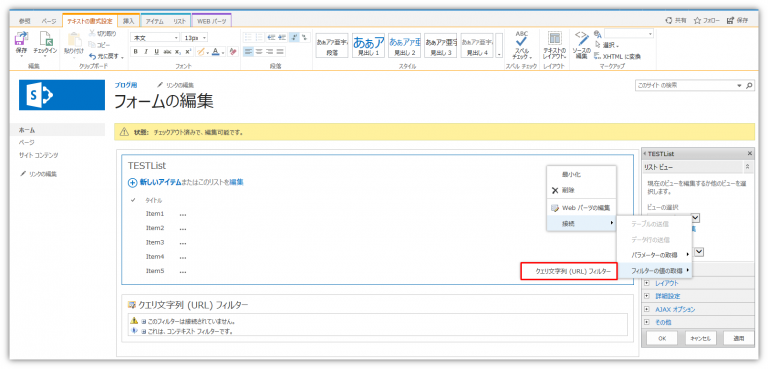Switch to the WEB パーツ tab

coord(211,21)
